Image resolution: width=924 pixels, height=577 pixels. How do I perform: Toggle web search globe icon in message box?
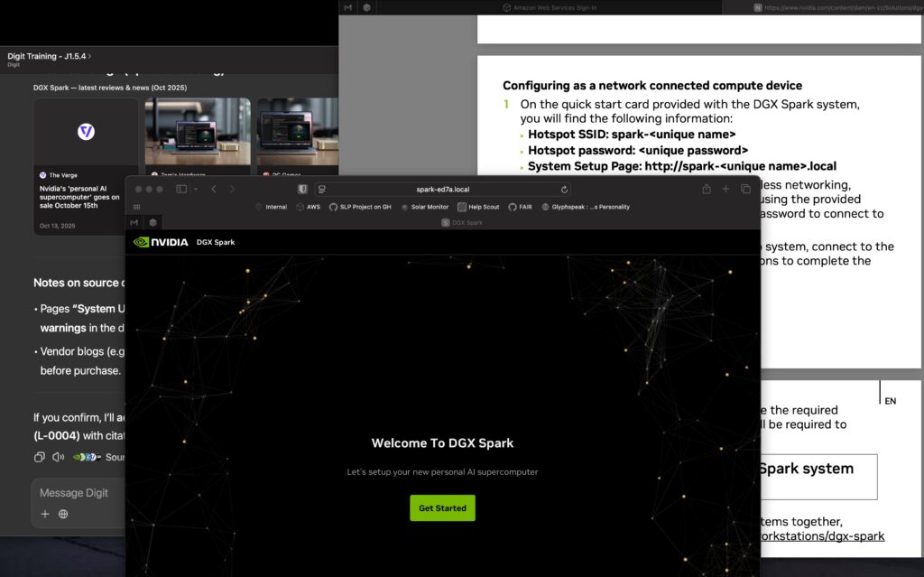pyautogui.click(x=63, y=514)
